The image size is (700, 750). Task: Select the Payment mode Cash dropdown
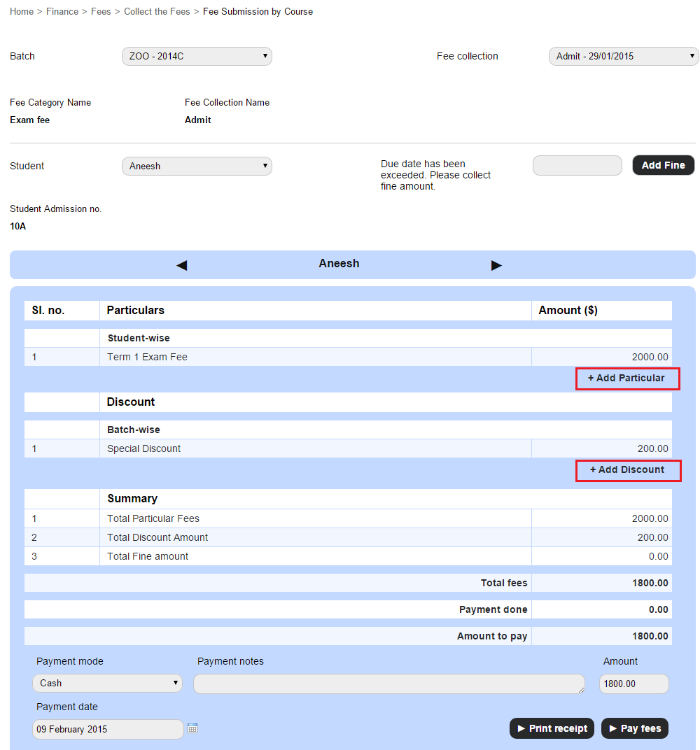coord(107,683)
